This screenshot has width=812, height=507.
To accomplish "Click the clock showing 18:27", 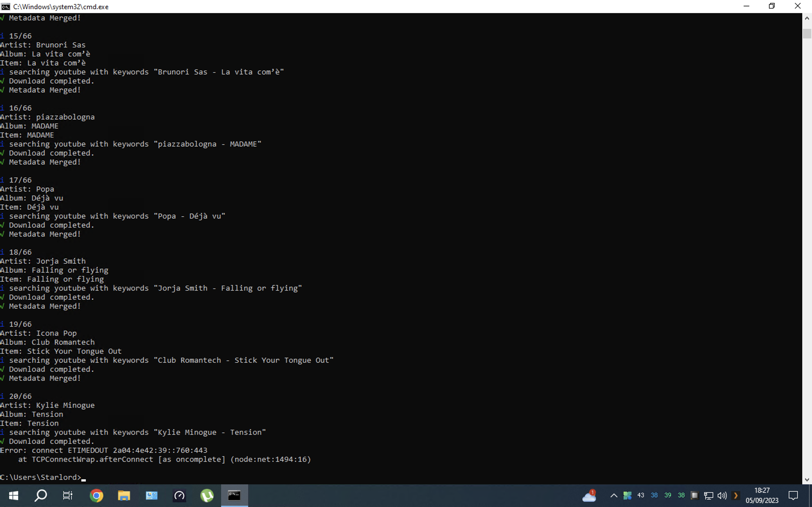I will coord(762,496).
